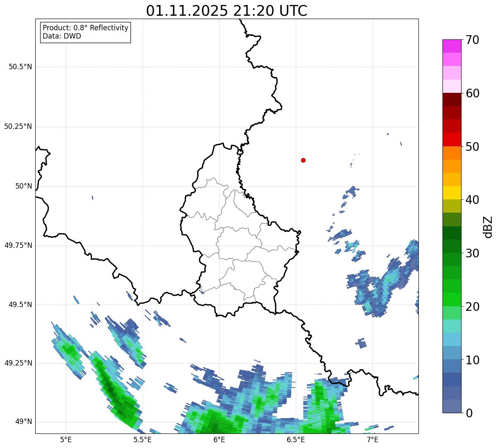Click the "Product: 0.8° Reflectivity" label

[x=86, y=28]
